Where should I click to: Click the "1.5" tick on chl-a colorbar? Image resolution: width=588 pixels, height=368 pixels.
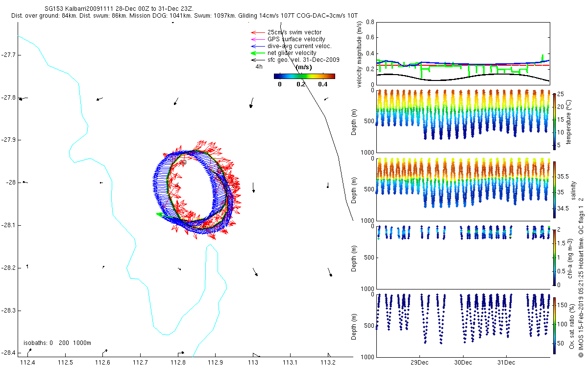pyautogui.click(x=562, y=243)
